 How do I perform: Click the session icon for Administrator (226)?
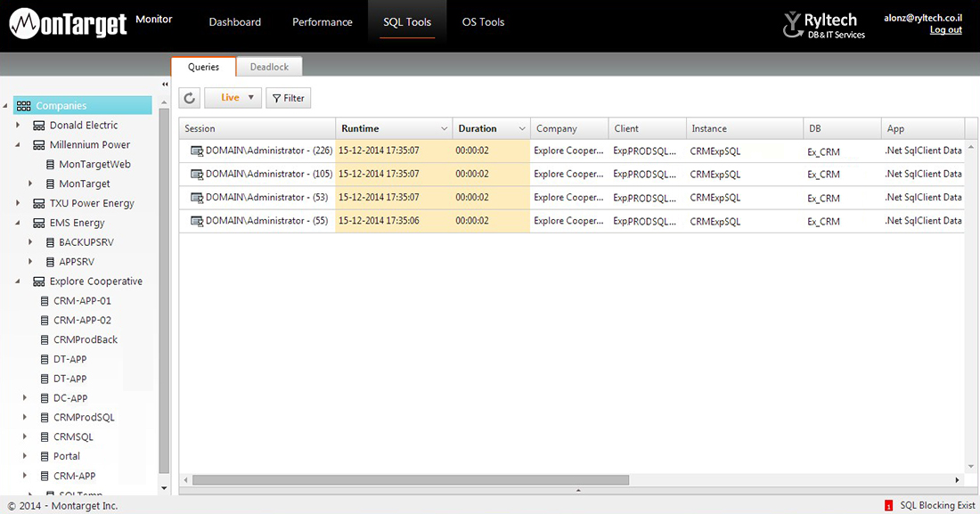point(197,151)
